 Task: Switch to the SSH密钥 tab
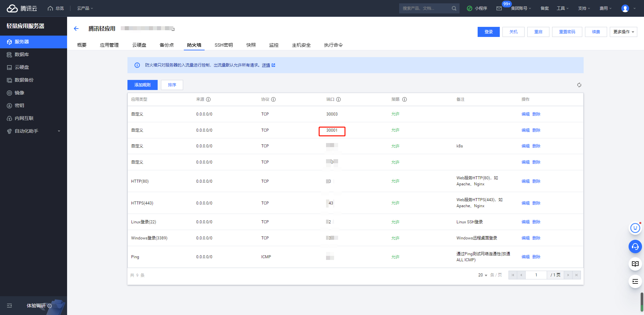224,45
